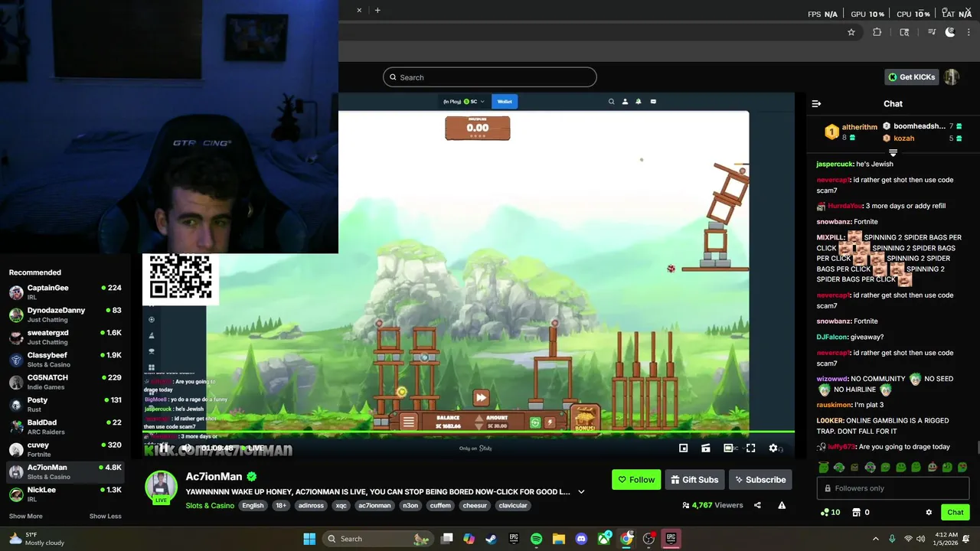
Task: Select the n3on tag
Action: [410, 505]
